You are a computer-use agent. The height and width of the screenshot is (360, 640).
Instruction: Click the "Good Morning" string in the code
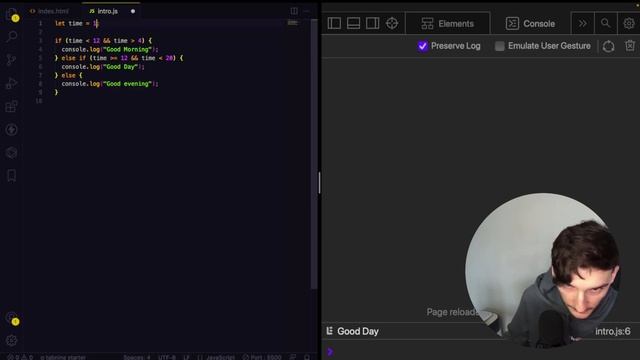coord(127,49)
